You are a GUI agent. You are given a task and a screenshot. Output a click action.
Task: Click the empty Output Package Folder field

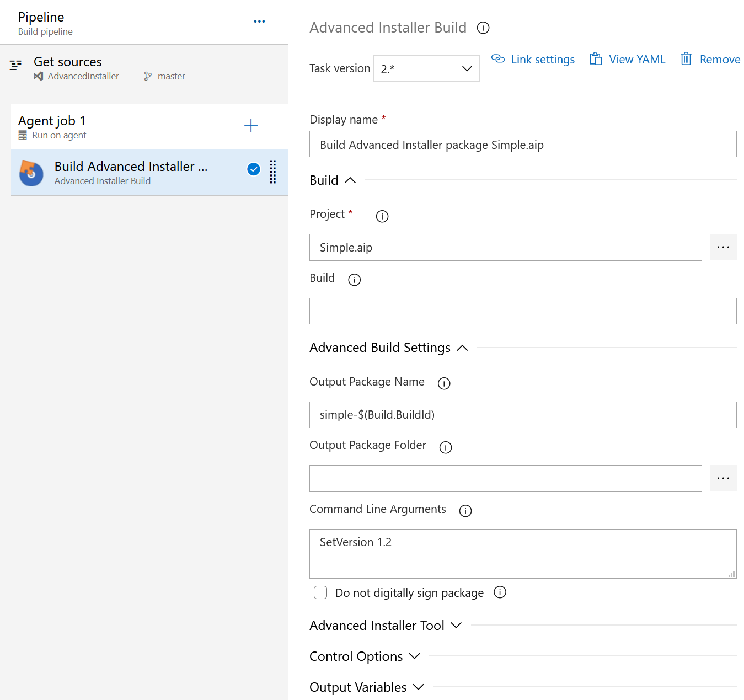(x=506, y=478)
